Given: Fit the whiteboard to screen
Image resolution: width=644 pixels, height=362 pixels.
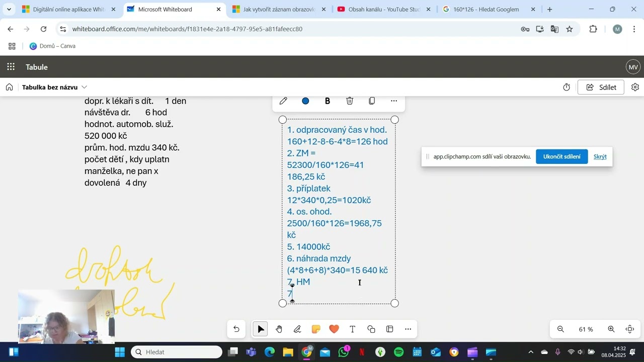Looking at the screenshot, I should pyautogui.click(x=630, y=329).
